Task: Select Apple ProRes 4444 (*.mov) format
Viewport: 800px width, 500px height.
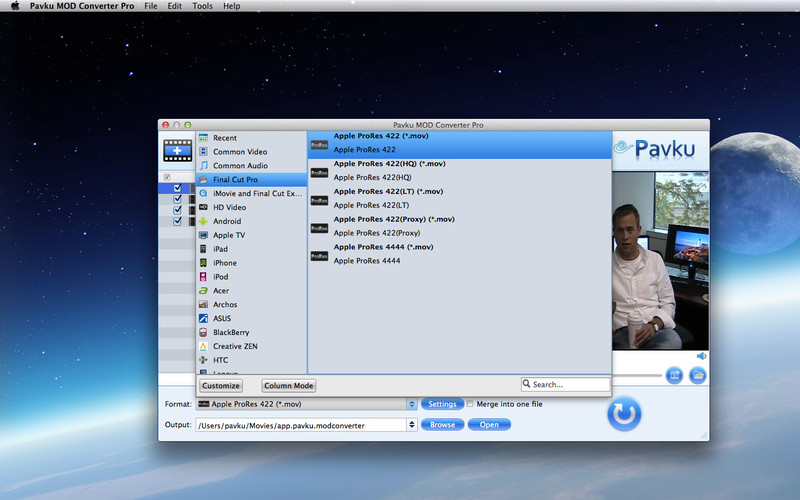Action: 459,254
